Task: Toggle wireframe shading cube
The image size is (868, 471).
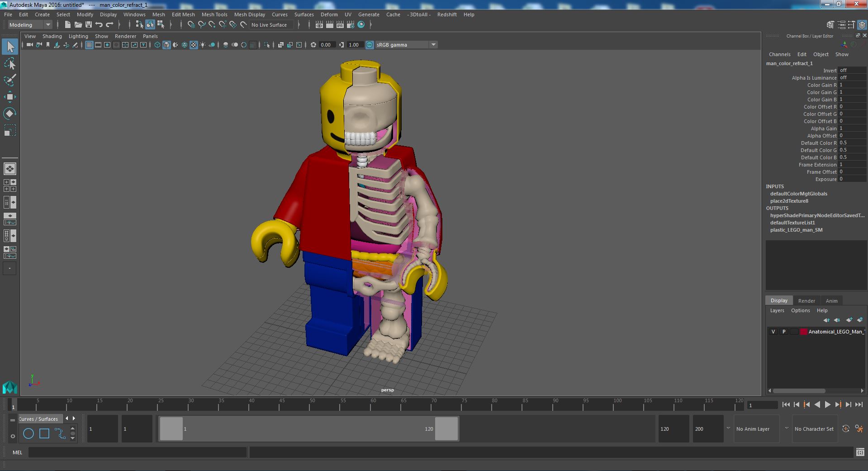Action: [157, 45]
